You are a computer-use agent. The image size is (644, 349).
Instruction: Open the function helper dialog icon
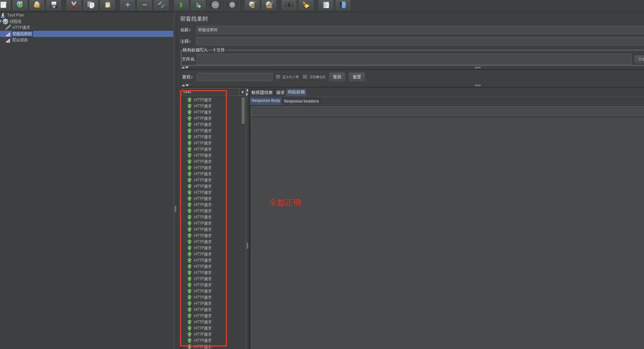[x=326, y=5]
